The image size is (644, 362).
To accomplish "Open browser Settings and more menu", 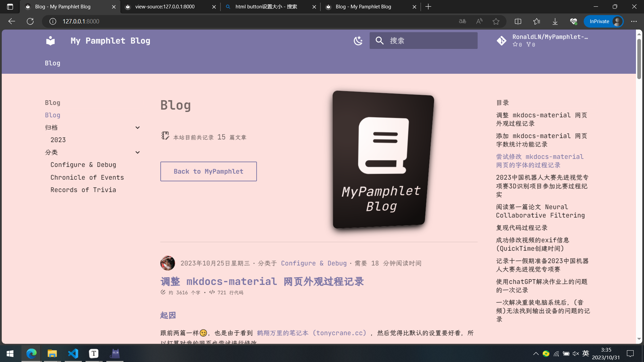I will coord(634,21).
